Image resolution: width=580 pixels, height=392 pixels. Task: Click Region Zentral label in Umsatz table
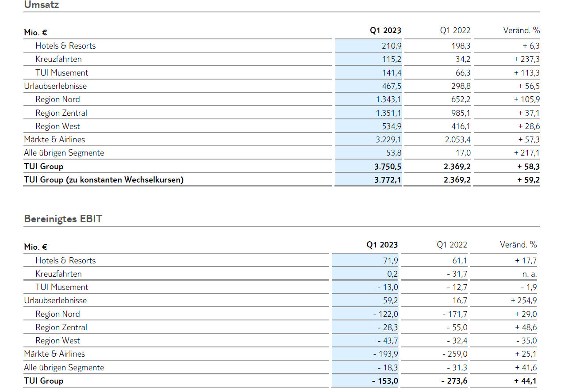point(61,113)
